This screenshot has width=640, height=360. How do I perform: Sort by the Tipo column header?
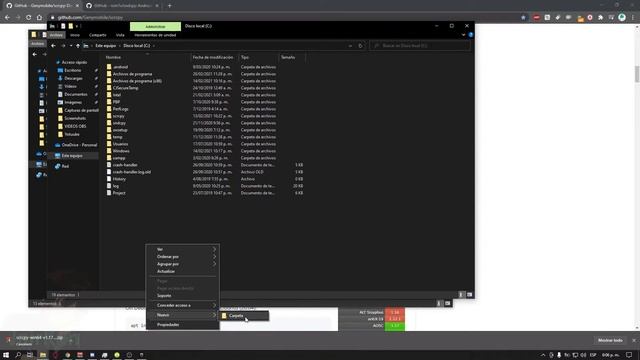click(x=245, y=58)
